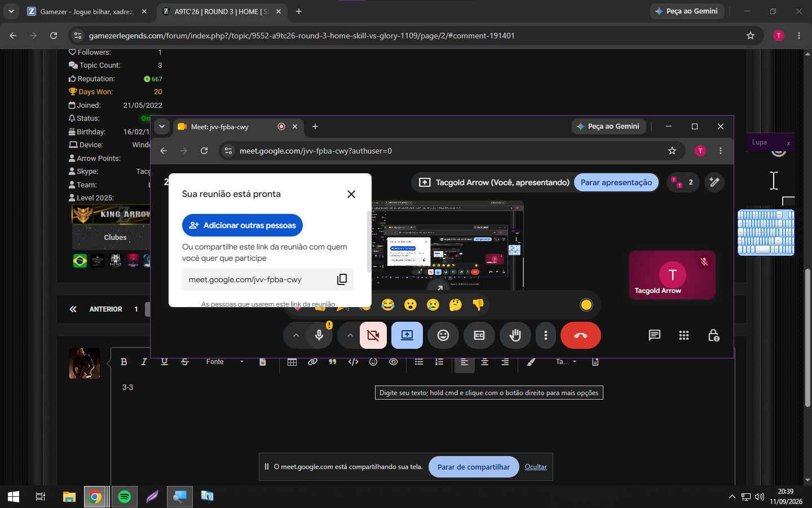Open tab search dropdown in Meet window
The width and height of the screenshot is (812, 508).
(x=162, y=126)
